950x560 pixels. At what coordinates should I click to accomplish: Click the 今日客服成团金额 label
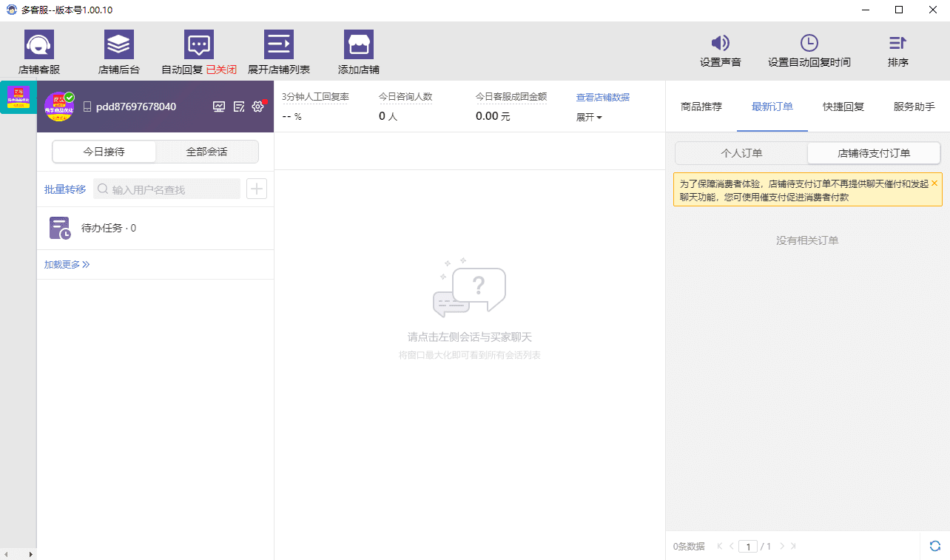(x=511, y=97)
